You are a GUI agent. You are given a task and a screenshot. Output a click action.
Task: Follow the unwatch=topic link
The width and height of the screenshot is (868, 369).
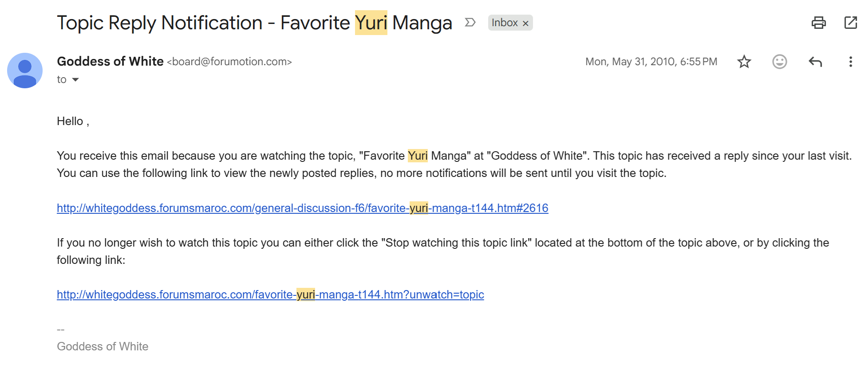[x=270, y=294]
